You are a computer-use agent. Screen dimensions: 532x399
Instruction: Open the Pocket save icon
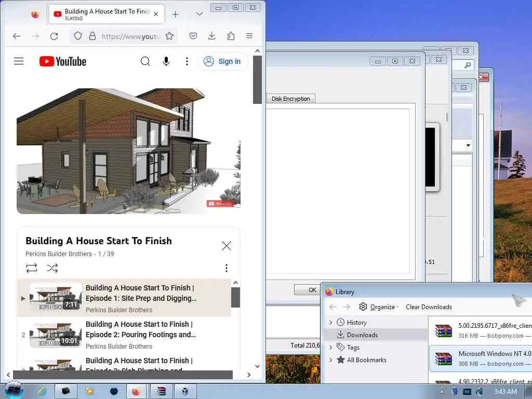pos(193,36)
